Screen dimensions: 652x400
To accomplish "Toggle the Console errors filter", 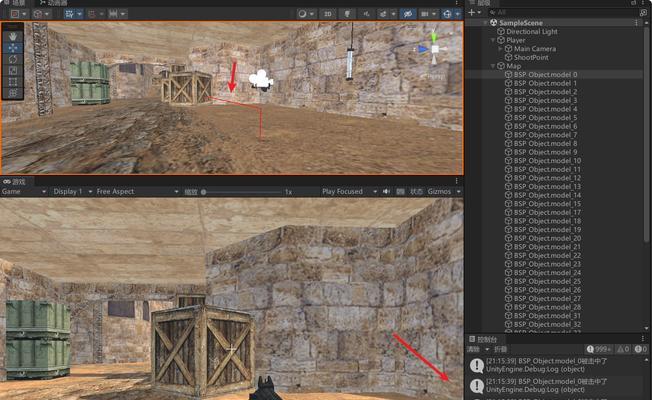I will pos(641,349).
